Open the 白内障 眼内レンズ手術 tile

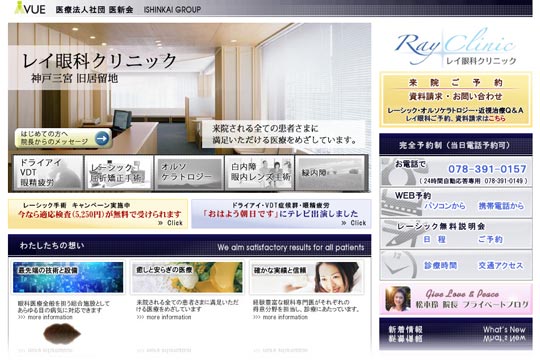point(259,172)
